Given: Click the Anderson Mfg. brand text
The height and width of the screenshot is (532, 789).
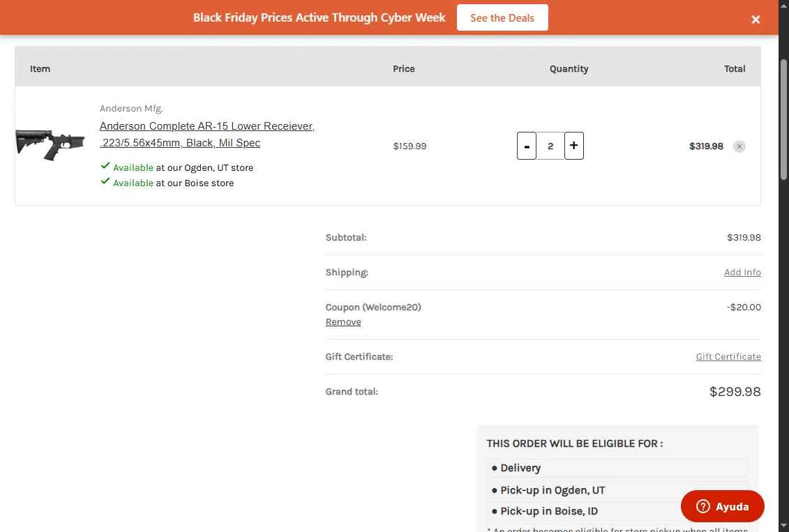Looking at the screenshot, I should tap(131, 109).
